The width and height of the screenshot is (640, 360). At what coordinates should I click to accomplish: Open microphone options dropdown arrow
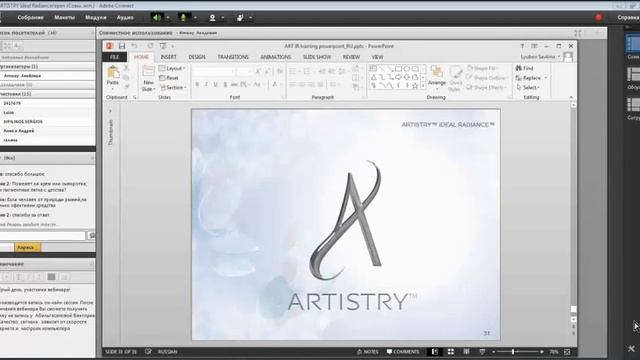tap(195, 18)
